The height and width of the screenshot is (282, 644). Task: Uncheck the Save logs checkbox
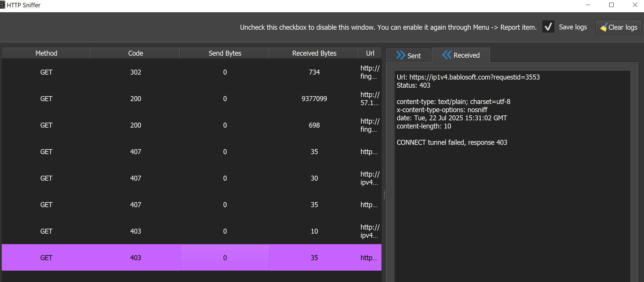[x=548, y=27]
